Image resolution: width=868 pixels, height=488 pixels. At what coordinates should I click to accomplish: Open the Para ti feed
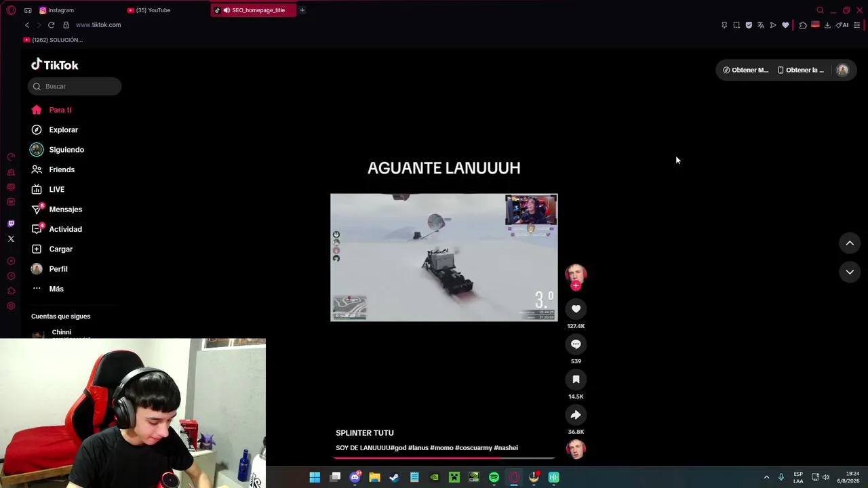[x=51, y=110]
